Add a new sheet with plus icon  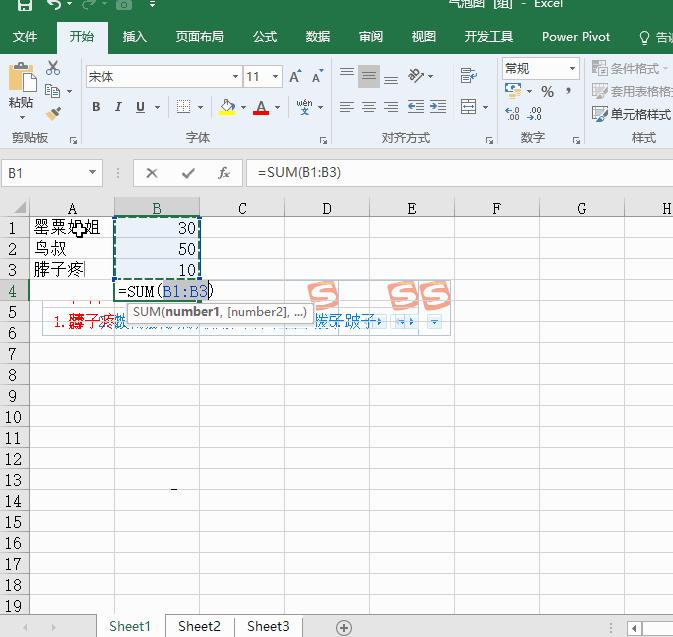point(344,627)
